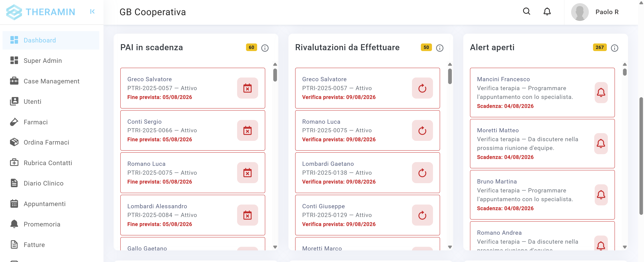Open Paolo R user avatar
The width and height of the screenshot is (644, 262).
(580, 12)
